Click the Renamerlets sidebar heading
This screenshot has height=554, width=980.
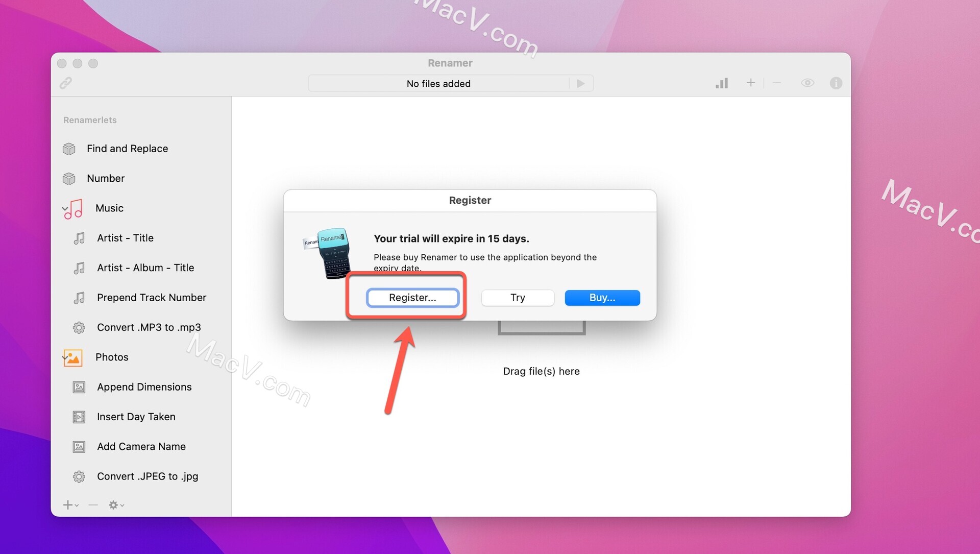pos(90,120)
